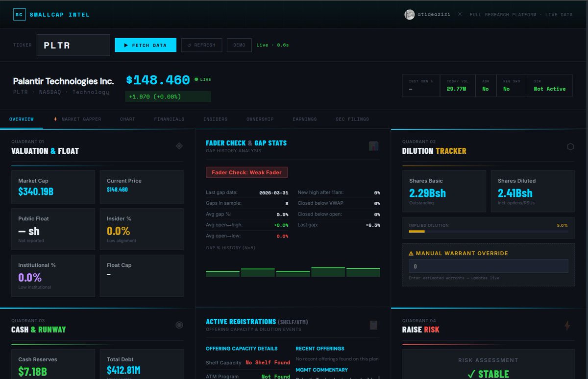
Task: Click the Institutional % card
Action: click(53, 276)
